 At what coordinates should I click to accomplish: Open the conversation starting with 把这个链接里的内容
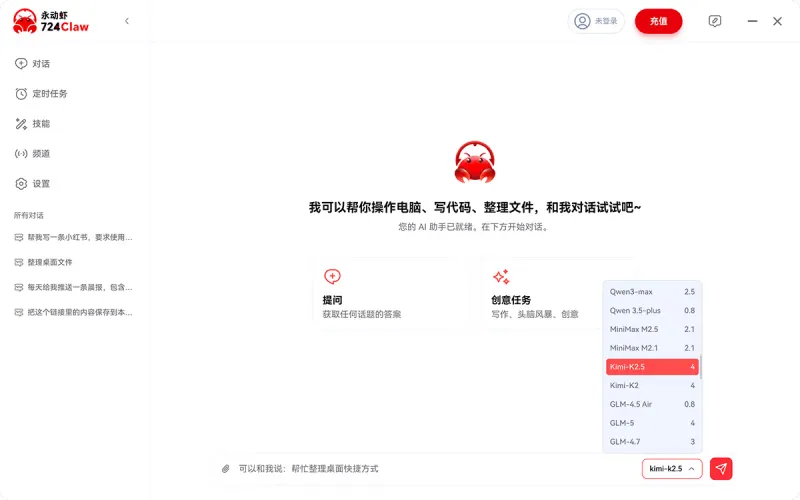(73, 312)
